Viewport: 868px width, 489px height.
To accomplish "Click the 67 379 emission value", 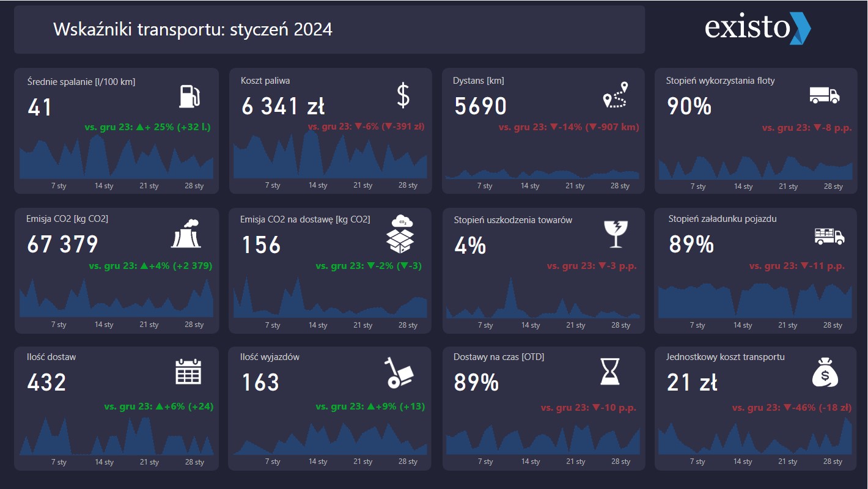I will (62, 244).
